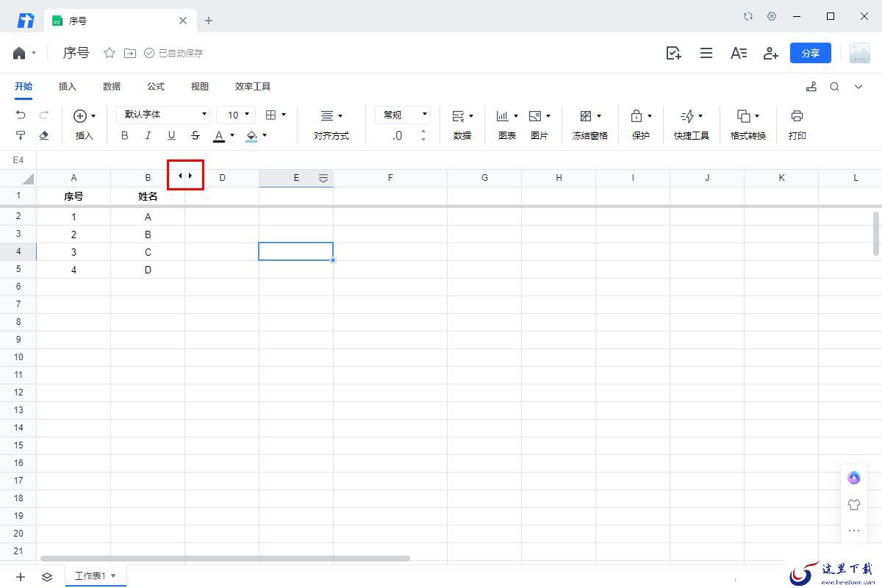Open the sheet list layers icon
The image size is (882, 588).
click(47, 577)
